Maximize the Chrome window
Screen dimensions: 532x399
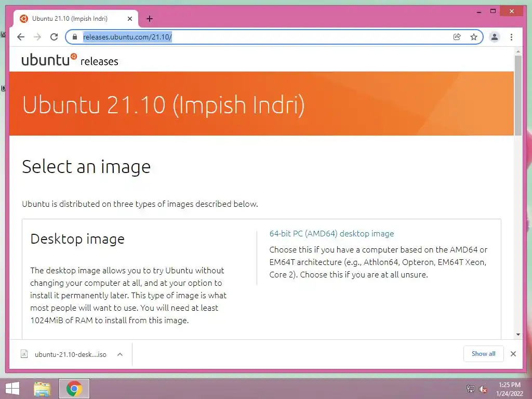(493, 11)
